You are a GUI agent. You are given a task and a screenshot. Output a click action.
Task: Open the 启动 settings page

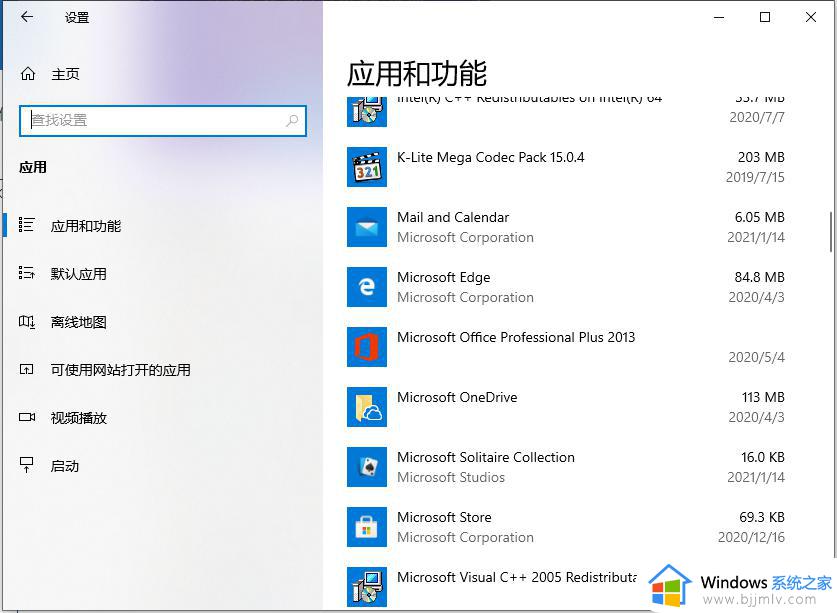pos(65,466)
